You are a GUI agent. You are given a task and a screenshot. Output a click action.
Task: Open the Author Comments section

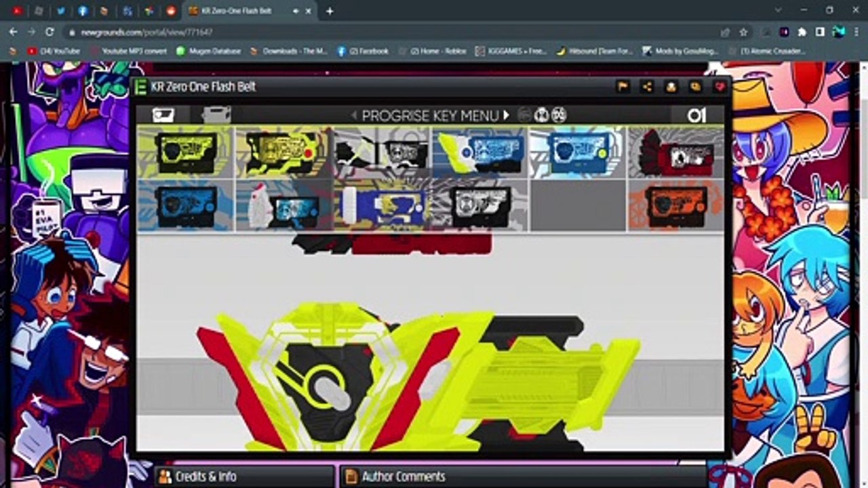[x=522, y=476]
